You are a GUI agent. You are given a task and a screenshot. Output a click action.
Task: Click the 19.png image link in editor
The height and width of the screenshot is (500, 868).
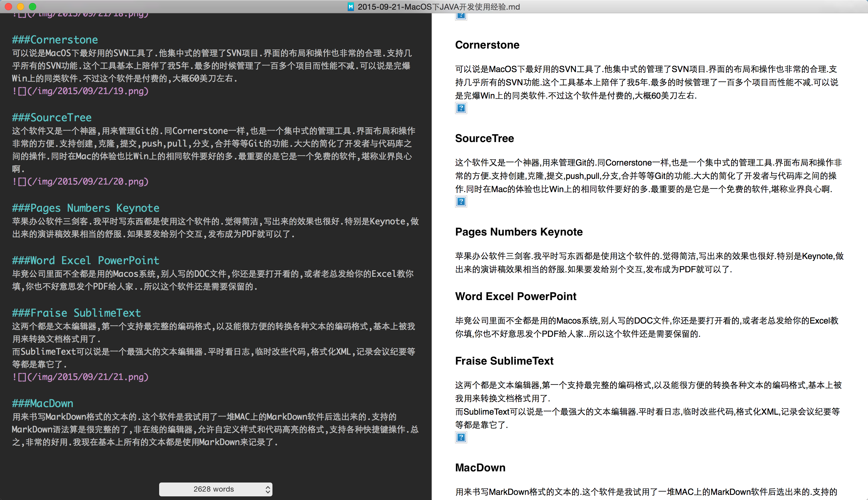pos(81,91)
